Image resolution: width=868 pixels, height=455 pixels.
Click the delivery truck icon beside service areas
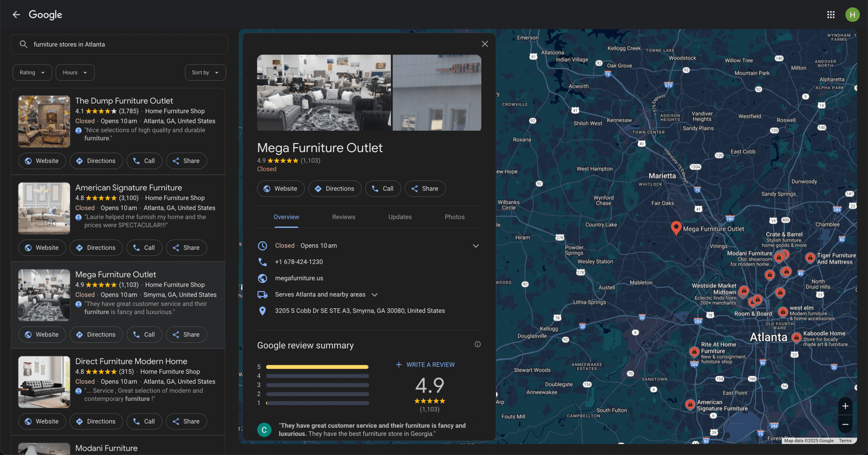point(263,295)
